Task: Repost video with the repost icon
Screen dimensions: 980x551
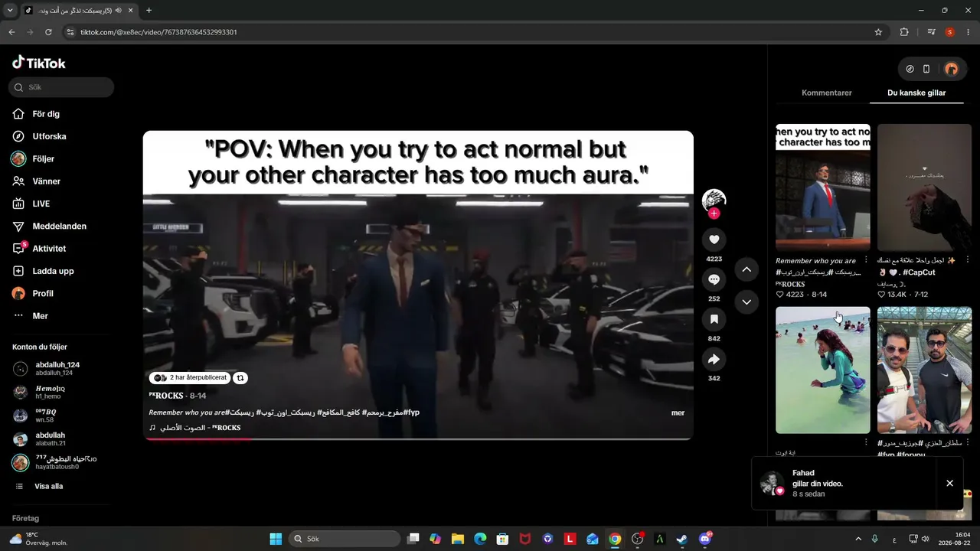Action: point(240,377)
